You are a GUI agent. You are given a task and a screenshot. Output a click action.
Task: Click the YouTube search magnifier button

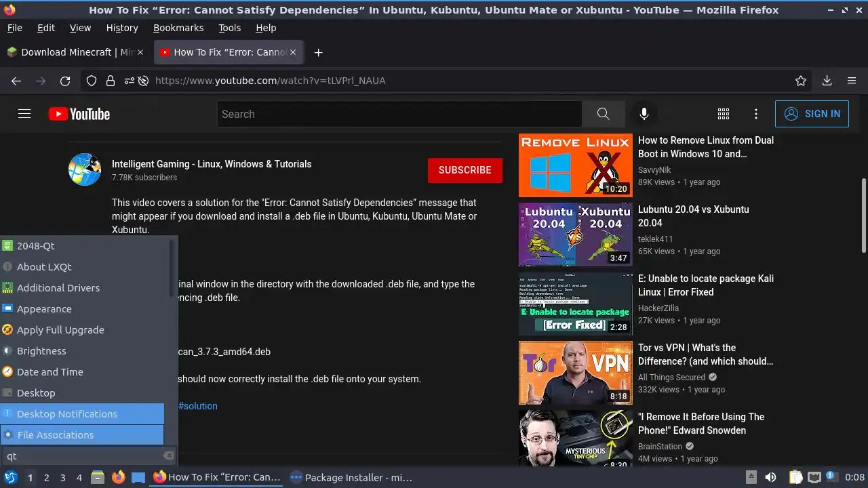coord(603,114)
